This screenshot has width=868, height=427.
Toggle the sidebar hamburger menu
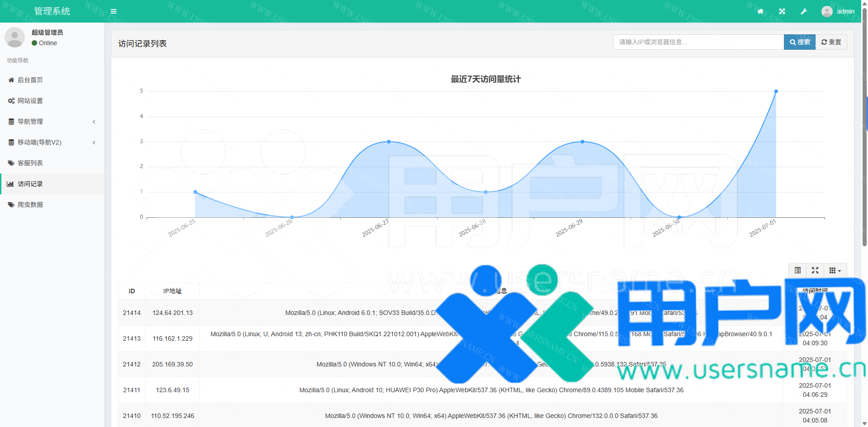click(x=113, y=11)
